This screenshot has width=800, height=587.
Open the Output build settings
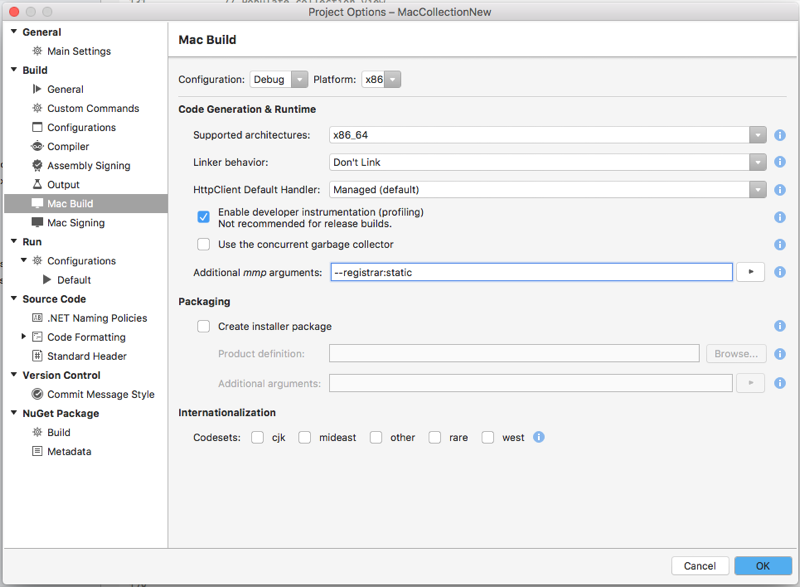70,184
